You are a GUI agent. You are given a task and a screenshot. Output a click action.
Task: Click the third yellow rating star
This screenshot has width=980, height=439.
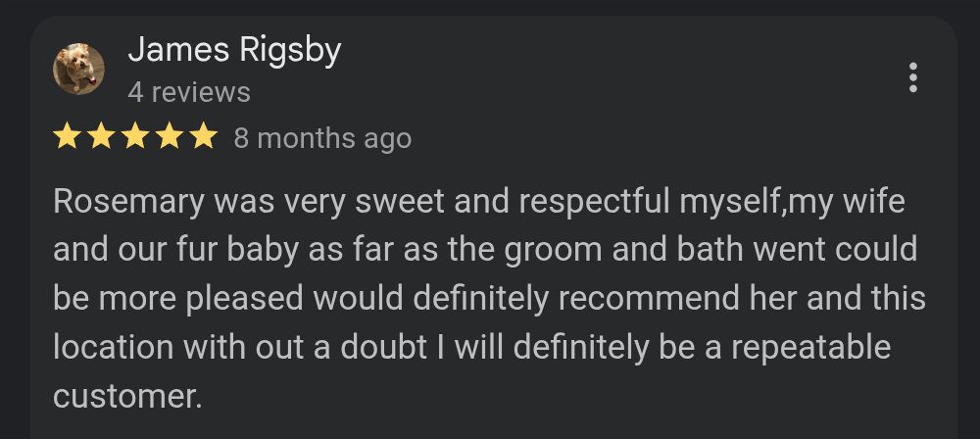(x=134, y=137)
